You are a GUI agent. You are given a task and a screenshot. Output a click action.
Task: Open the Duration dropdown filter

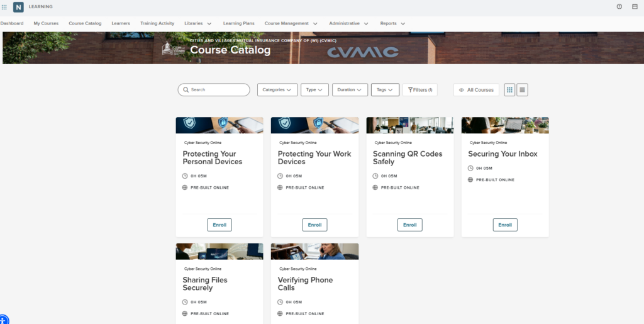(350, 89)
